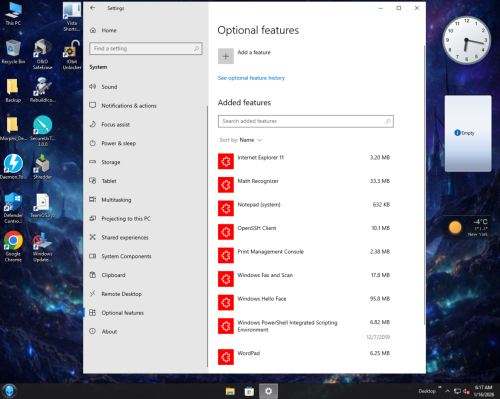Click the Add a feature label
The height and width of the screenshot is (399, 500).
coord(254,52)
